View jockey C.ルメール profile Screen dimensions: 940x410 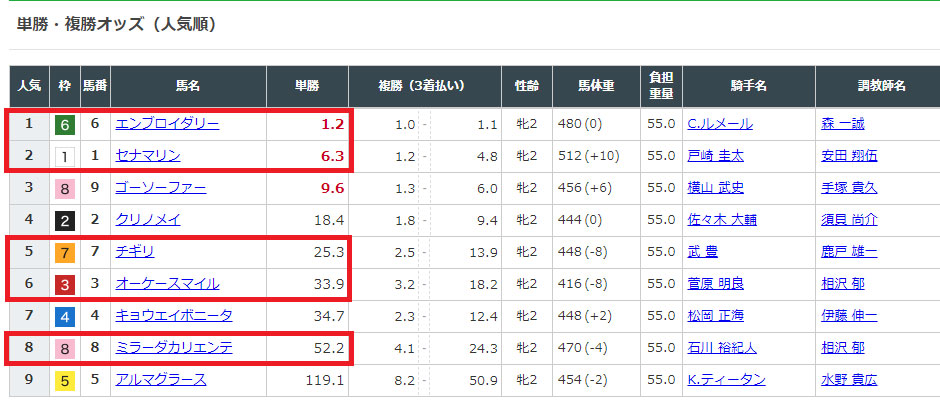pos(720,124)
